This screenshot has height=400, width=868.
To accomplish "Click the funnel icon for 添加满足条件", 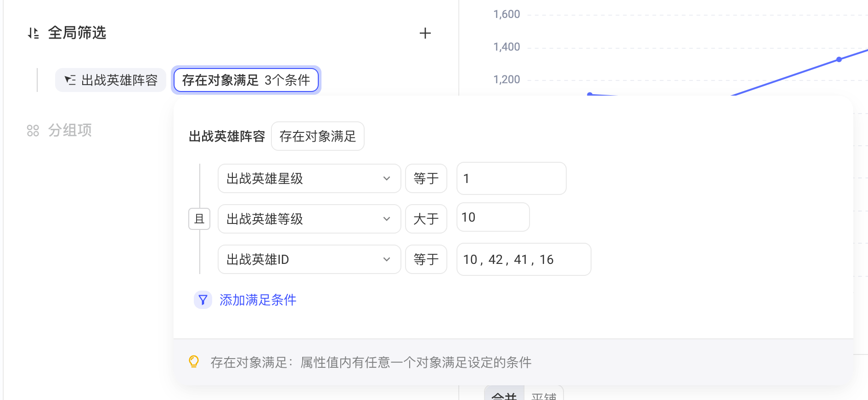I will pos(203,300).
